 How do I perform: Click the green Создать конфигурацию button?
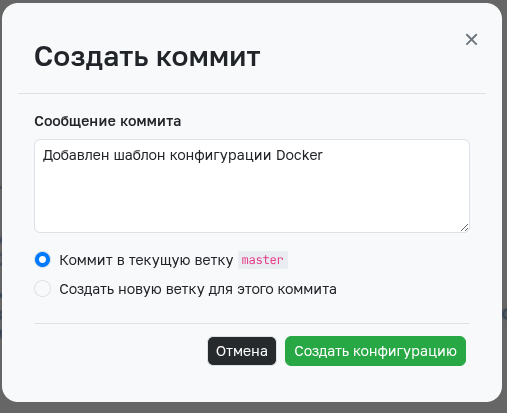(x=375, y=351)
